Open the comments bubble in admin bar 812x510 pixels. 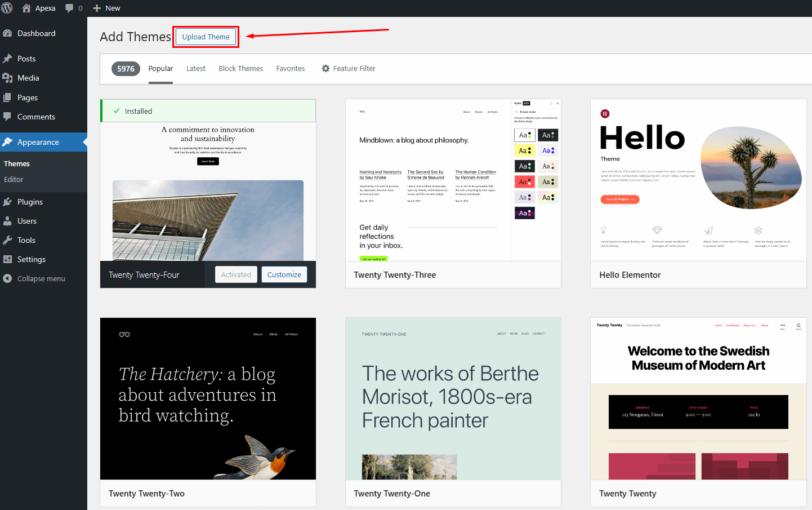pyautogui.click(x=69, y=8)
